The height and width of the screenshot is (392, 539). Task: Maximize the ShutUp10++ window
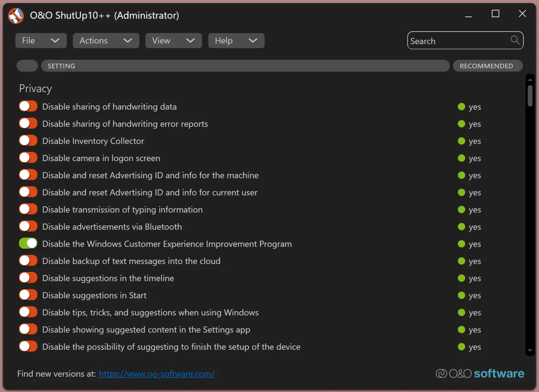click(x=495, y=14)
